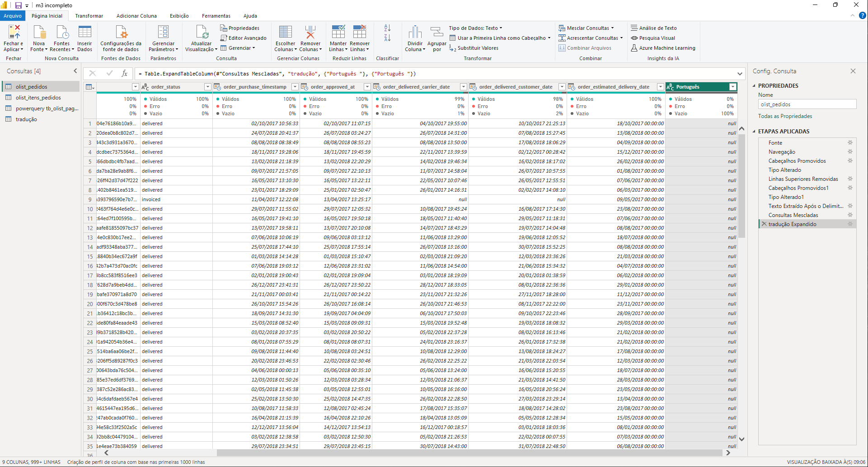
Task: Cancel formula with the X icon
Action: [x=93, y=73]
